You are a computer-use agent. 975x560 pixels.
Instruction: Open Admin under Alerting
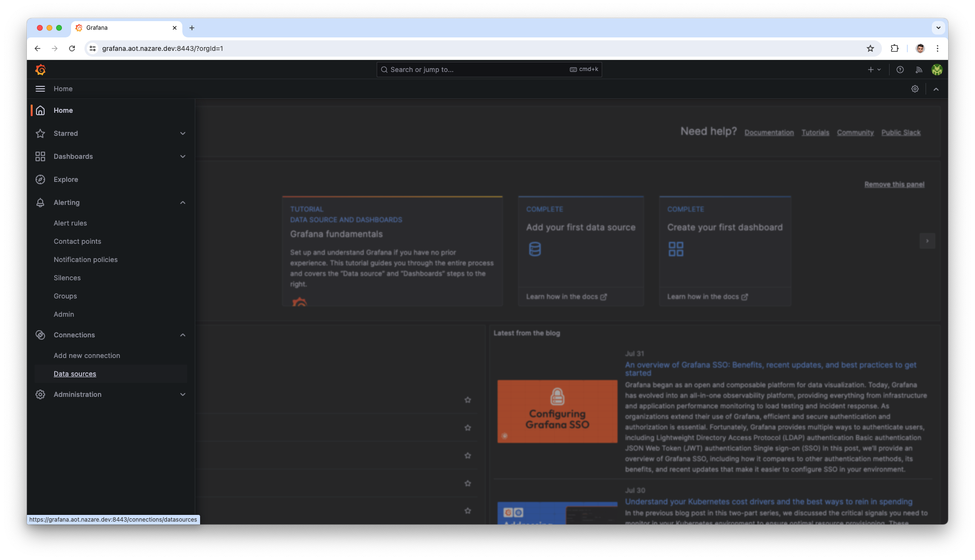[64, 314]
